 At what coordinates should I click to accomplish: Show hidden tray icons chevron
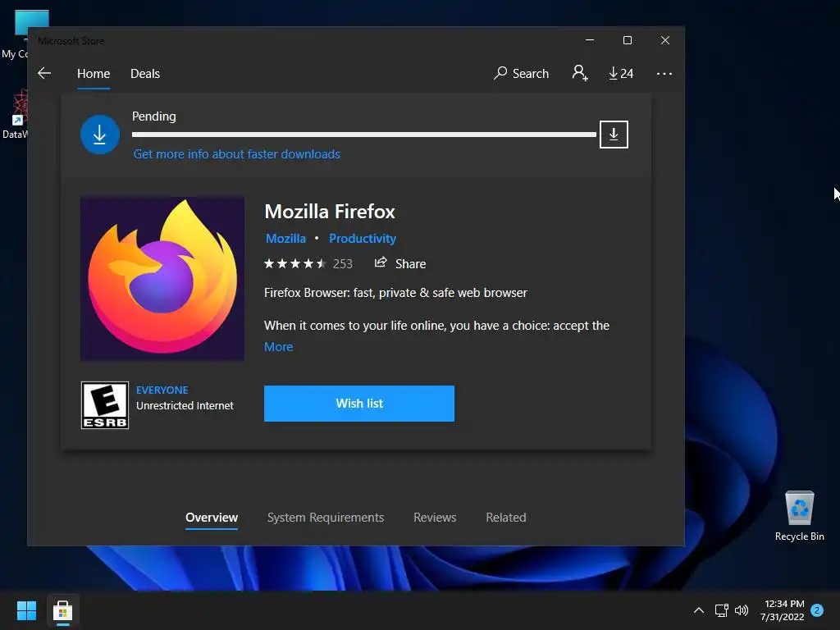(699, 610)
